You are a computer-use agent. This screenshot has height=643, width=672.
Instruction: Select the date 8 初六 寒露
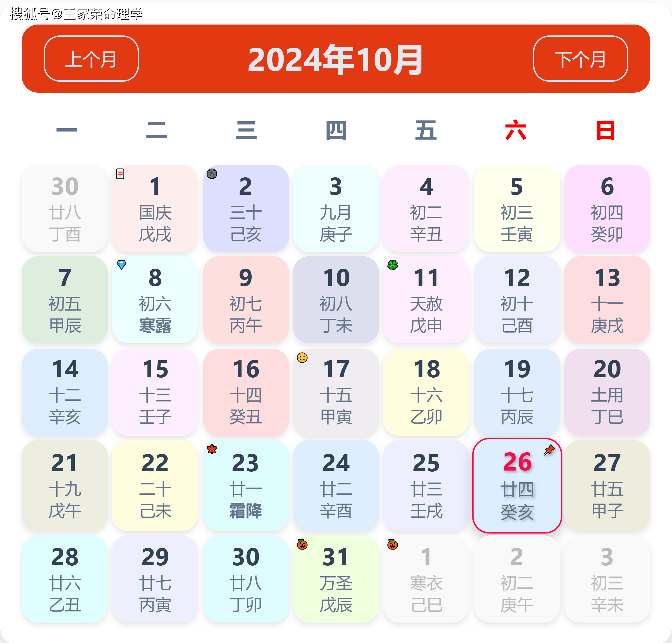155,300
